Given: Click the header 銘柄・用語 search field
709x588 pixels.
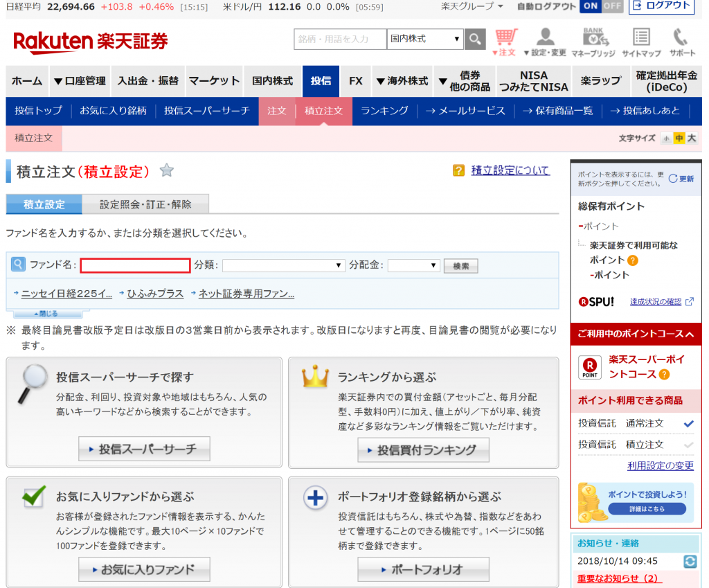Looking at the screenshot, I should [340, 39].
